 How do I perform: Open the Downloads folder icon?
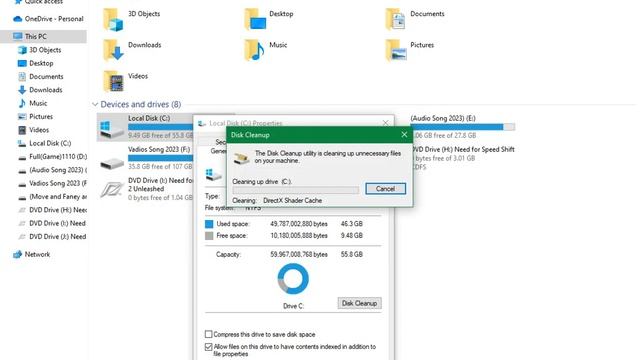point(113,50)
